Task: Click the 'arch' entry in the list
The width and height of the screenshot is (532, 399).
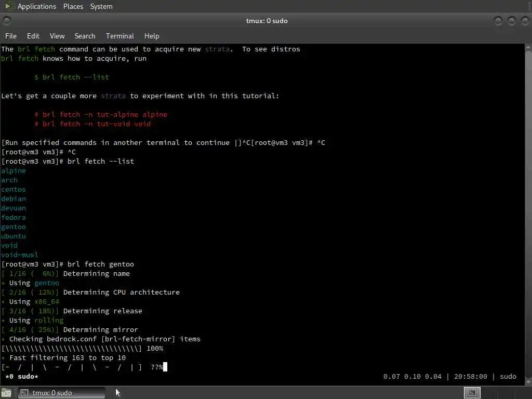Action: pos(9,180)
